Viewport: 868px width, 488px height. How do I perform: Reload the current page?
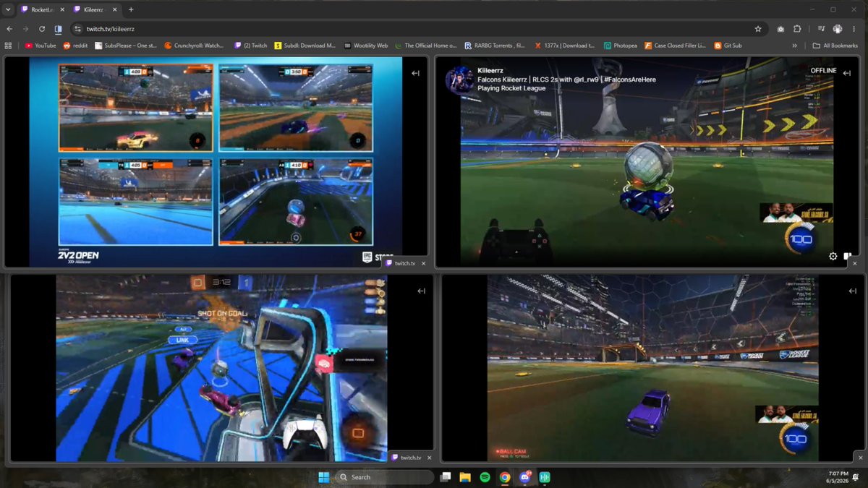coord(42,29)
